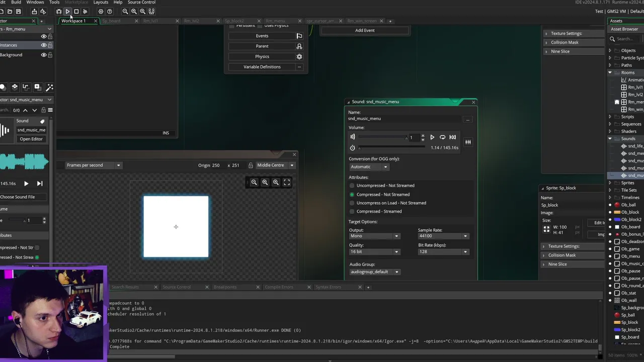The width and height of the screenshot is (644, 362).
Task: Open the Help question-mark toolbar icon
Action: (x=109, y=11)
